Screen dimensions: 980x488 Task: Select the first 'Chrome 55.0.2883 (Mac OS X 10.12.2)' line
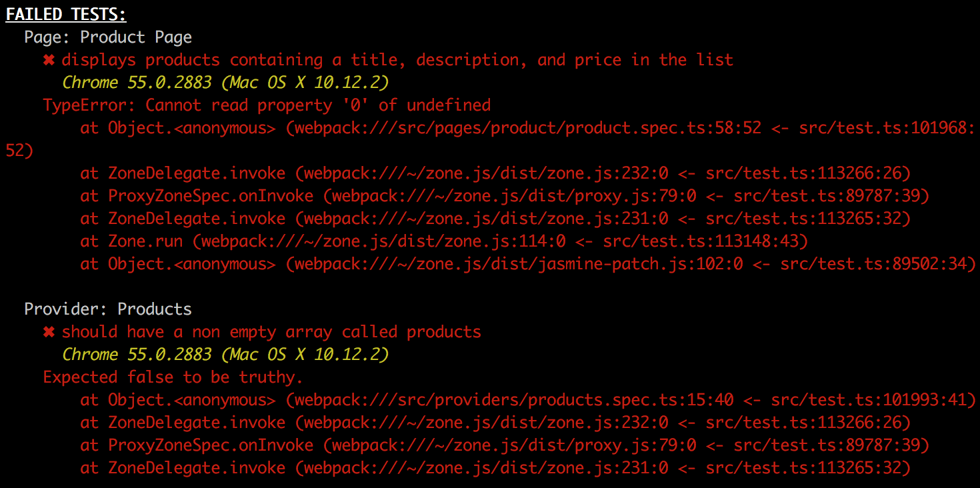[x=225, y=83]
